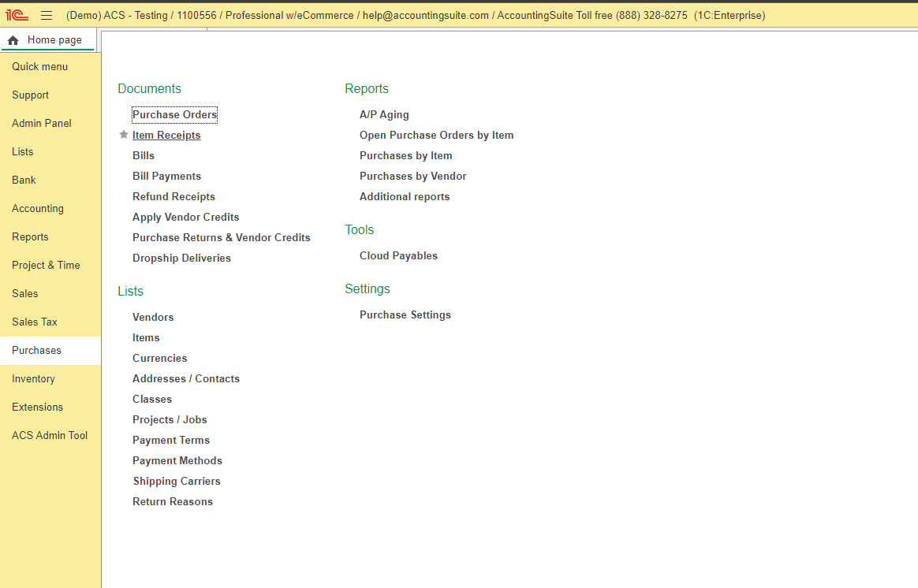The image size is (918, 588).
Task: Open Dropship Deliveries
Action: [181, 258]
